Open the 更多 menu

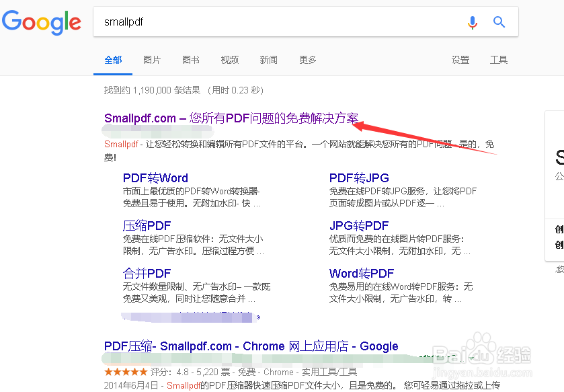(307, 60)
